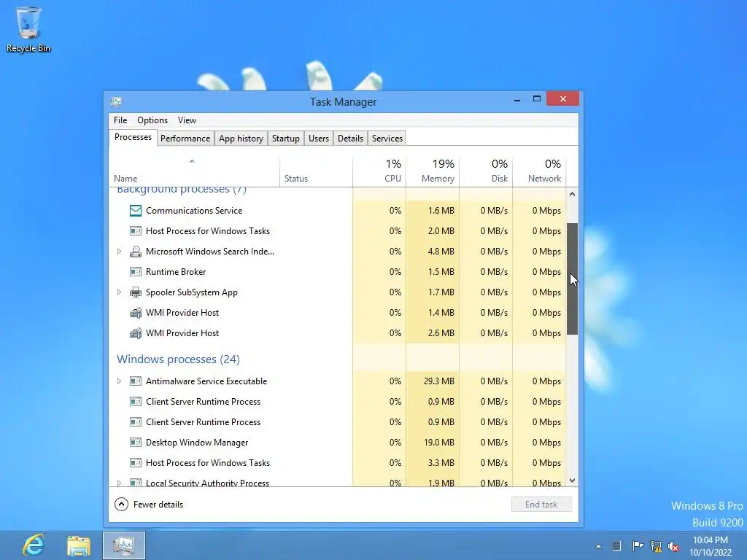The image size is (747, 560).
Task: Click the 4.8 MB memory value
Action: [x=441, y=252]
